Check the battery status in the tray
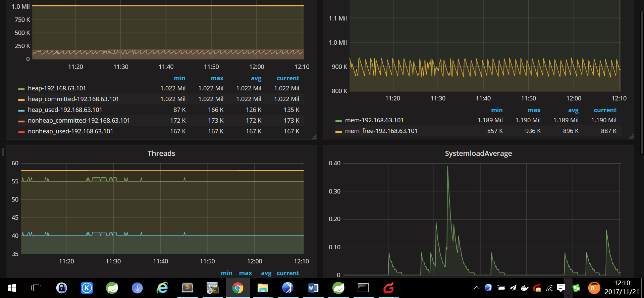Screen dimensions: 644x298 (501, 288)
